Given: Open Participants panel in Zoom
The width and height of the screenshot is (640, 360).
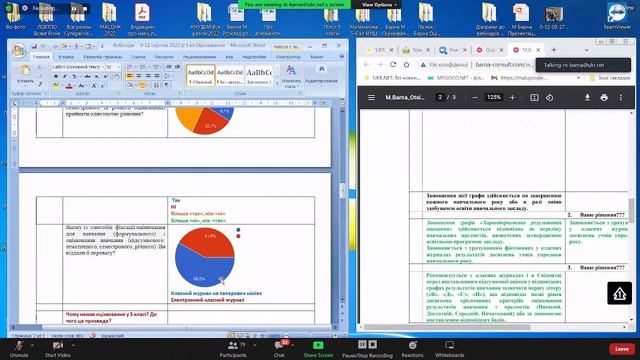Looking at the screenshot, I should (x=233, y=349).
